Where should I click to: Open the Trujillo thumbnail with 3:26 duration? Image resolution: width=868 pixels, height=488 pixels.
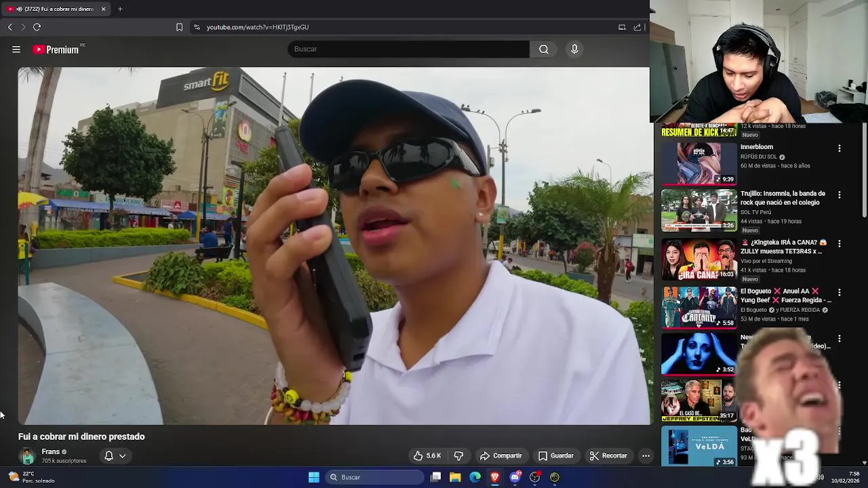tap(699, 210)
